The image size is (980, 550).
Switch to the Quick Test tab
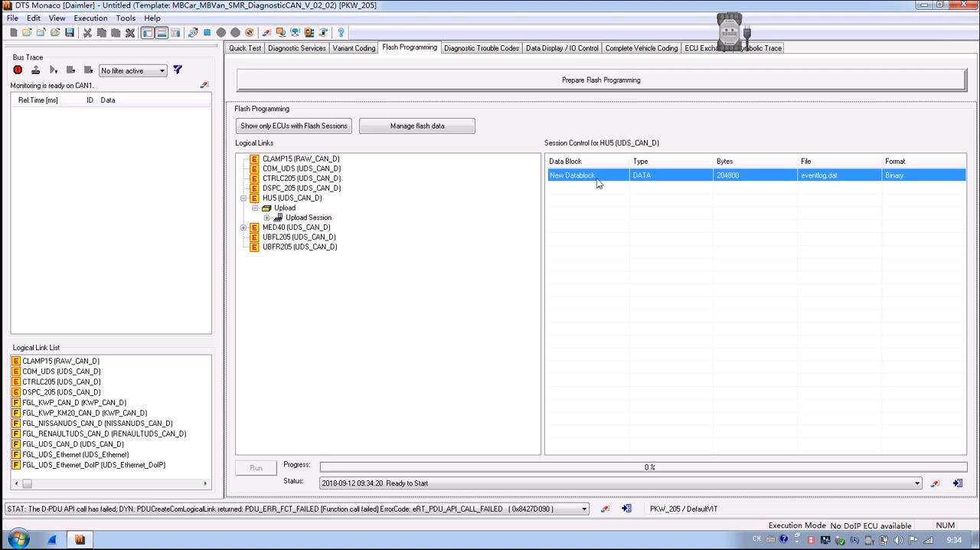[245, 48]
